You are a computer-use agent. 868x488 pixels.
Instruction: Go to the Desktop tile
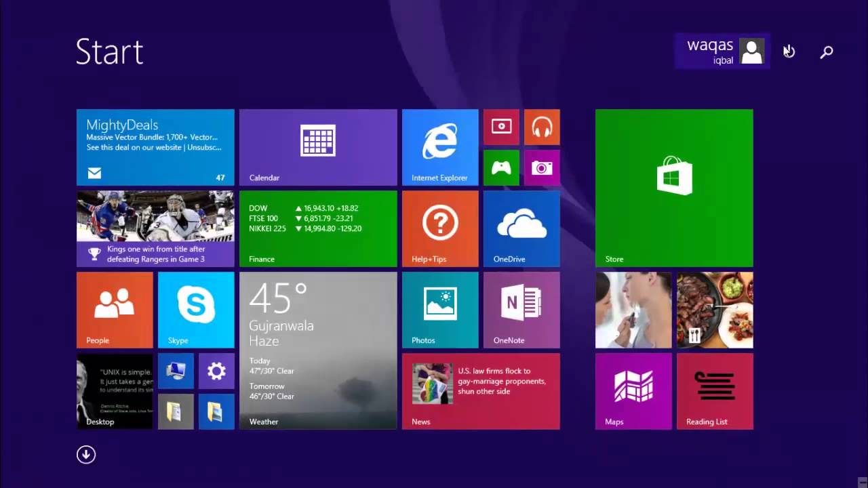point(115,391)
